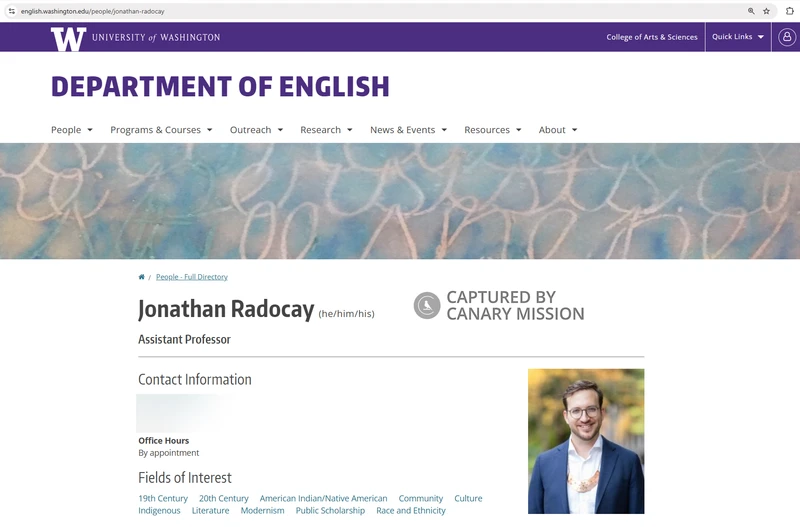Open the Literature field link
800x527 pixels.
[x=210, y=510]
